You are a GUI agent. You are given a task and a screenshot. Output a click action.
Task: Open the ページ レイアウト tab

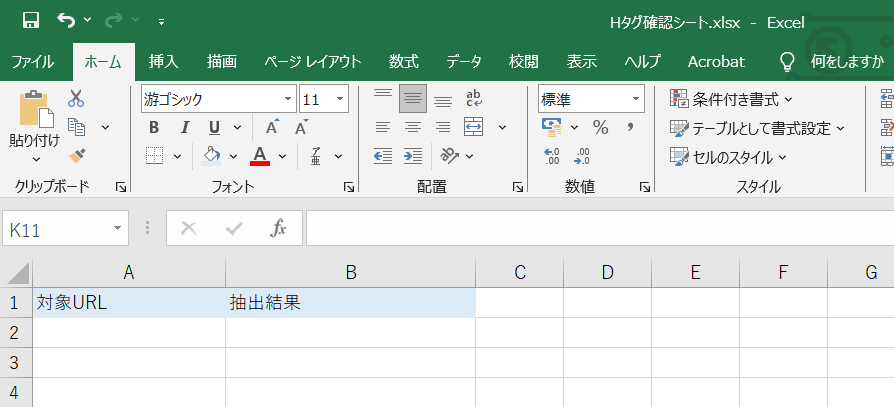[313, 62]
